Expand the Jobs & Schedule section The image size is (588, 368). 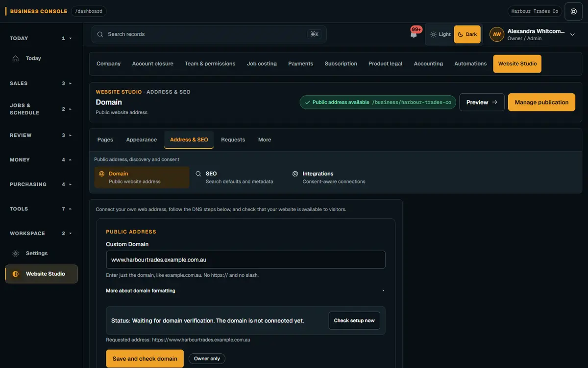(41, 109)
